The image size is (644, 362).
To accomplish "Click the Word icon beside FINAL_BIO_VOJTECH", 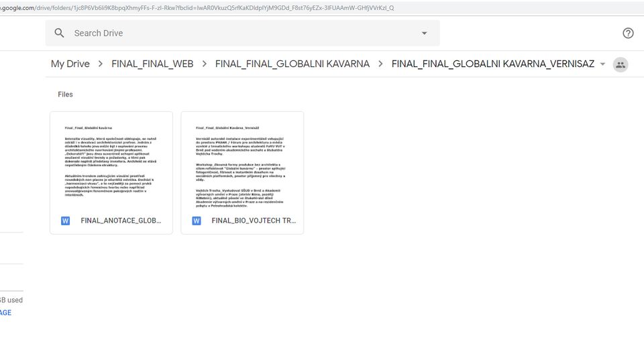I will 197,221.
